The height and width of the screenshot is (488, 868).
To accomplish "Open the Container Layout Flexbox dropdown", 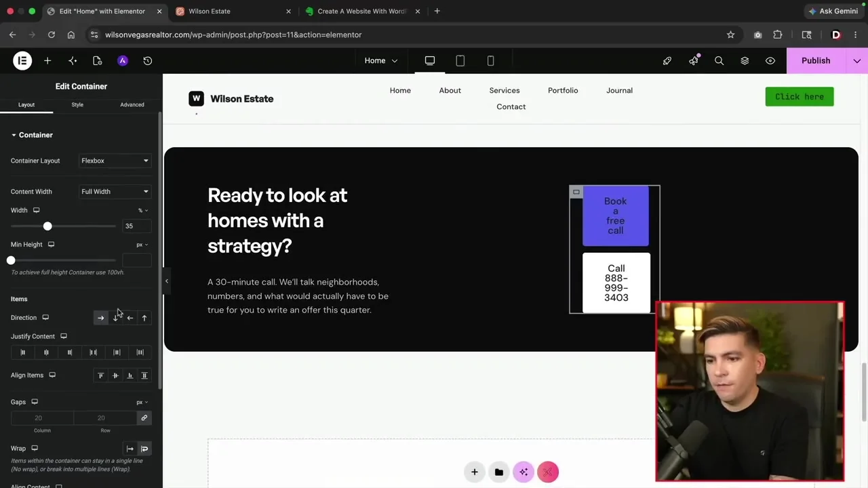I will click(x=115, y=161).
